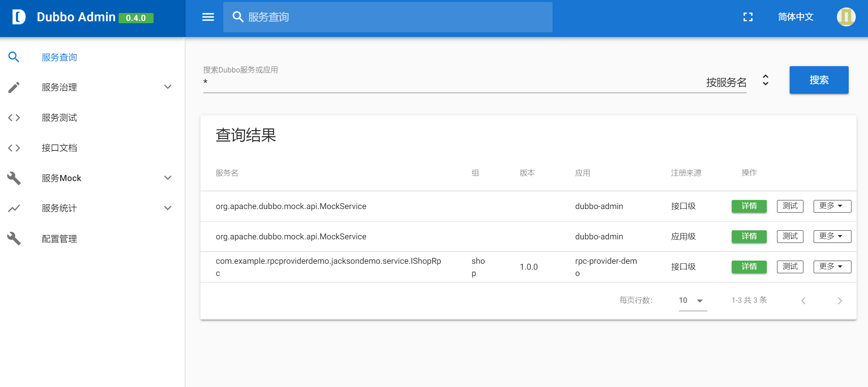
Task: Open 接口文档 in the sidebar
Action: coord(59,148)
